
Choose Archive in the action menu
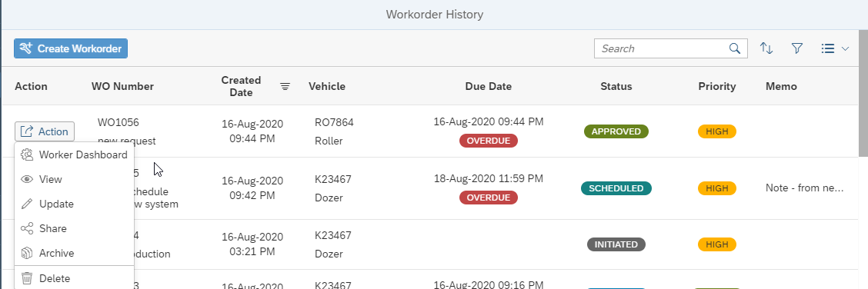pos(74,253)
